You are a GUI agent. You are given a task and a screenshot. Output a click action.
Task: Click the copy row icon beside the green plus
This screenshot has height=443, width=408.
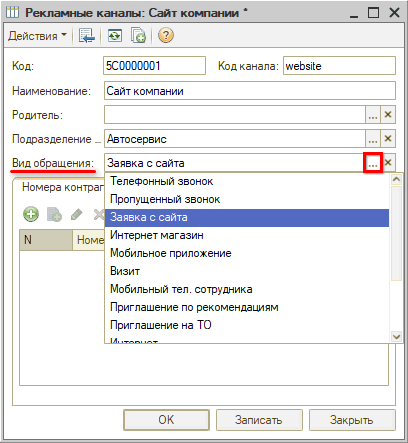coord(54,214)
